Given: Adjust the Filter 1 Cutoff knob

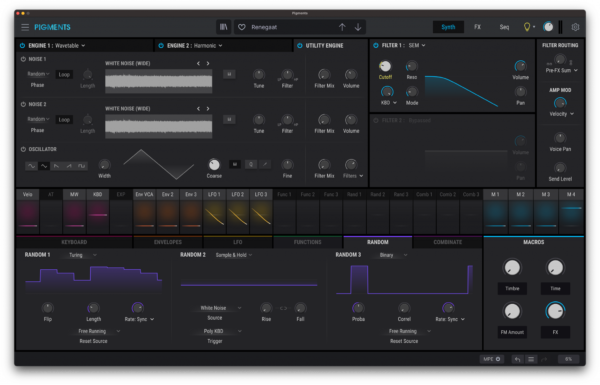Looking at the screenshot, I should point(385,66).
